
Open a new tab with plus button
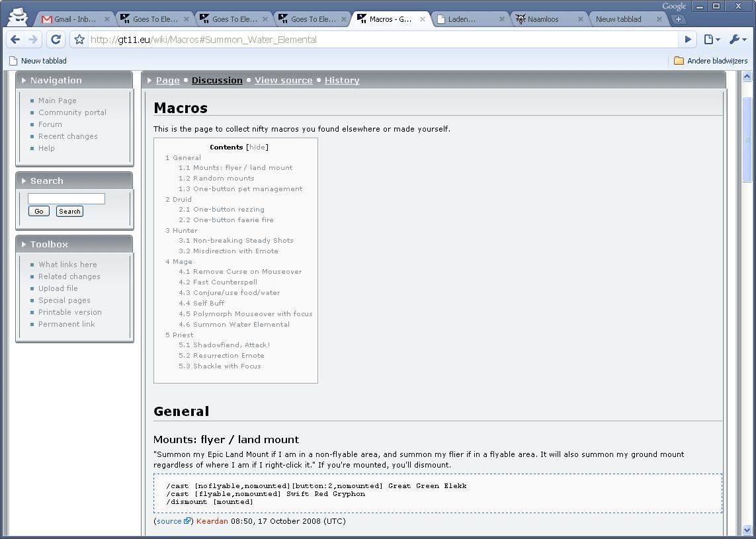(x=678, y=19)
